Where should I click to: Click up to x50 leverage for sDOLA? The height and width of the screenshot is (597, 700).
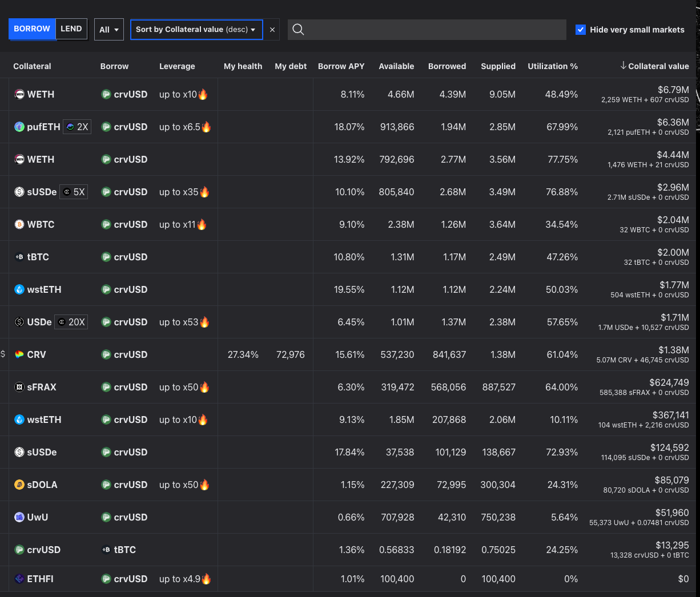coord(179,485)
